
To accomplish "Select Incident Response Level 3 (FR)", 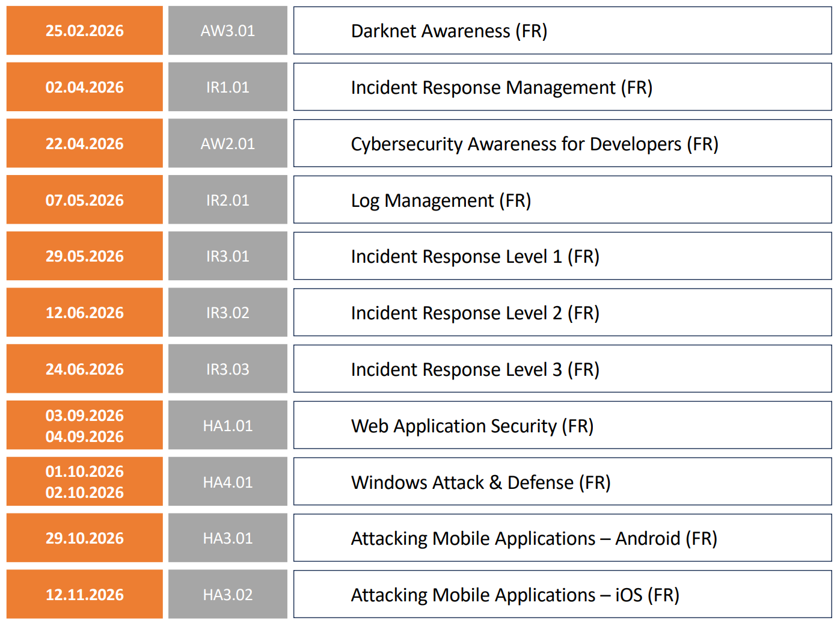I will [475, 369].
